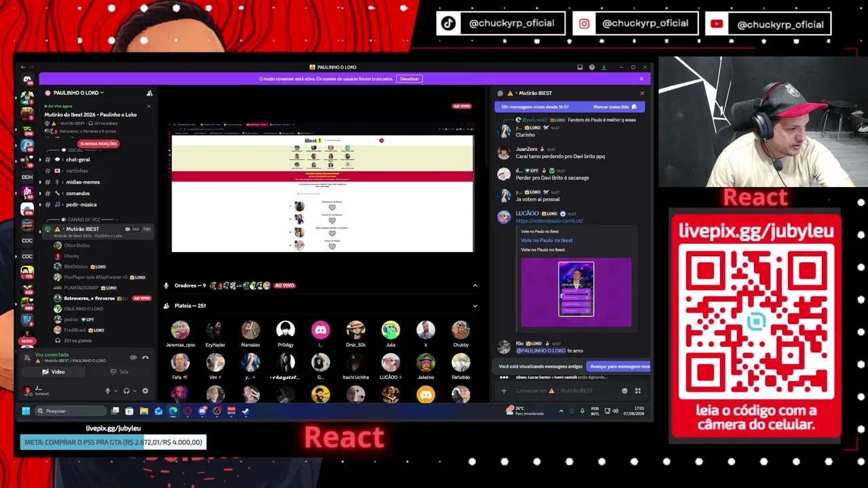Click the Windows search box Pesquisar
This screenshot has width=868, height=488.
71,411
